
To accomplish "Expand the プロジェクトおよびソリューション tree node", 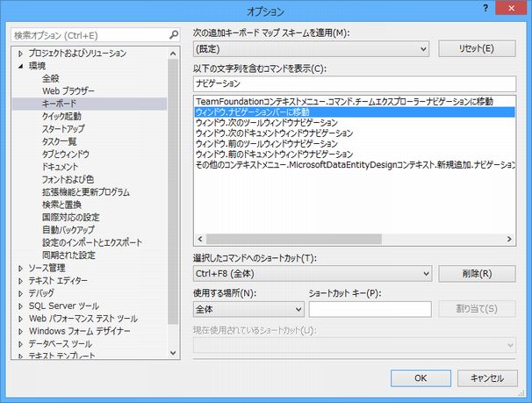I will 21,54.
